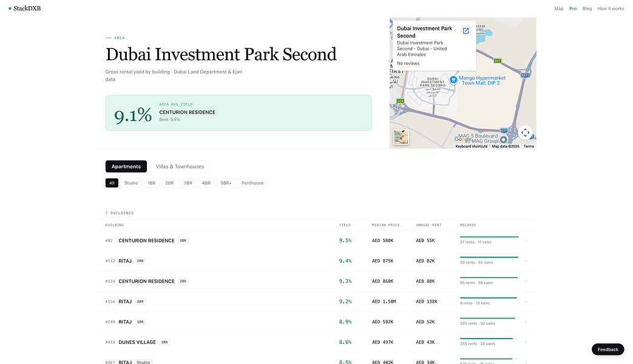Click the Google logo on map
This screenshot has width=633, height=364.
click(x=463, y=139)
